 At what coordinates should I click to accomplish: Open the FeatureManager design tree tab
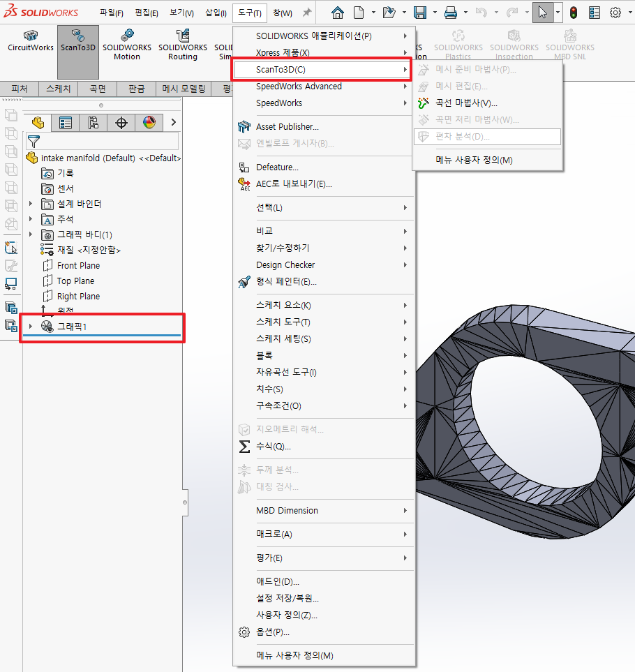[38, 123]
